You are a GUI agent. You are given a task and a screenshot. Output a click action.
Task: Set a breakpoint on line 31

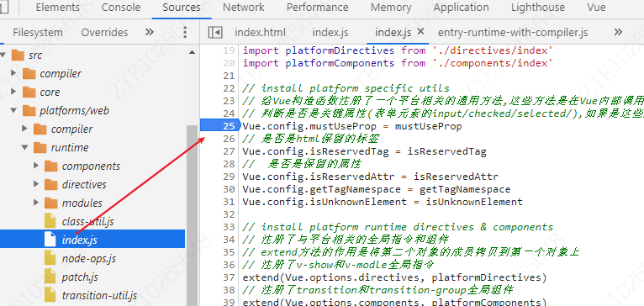coord(229,202)
